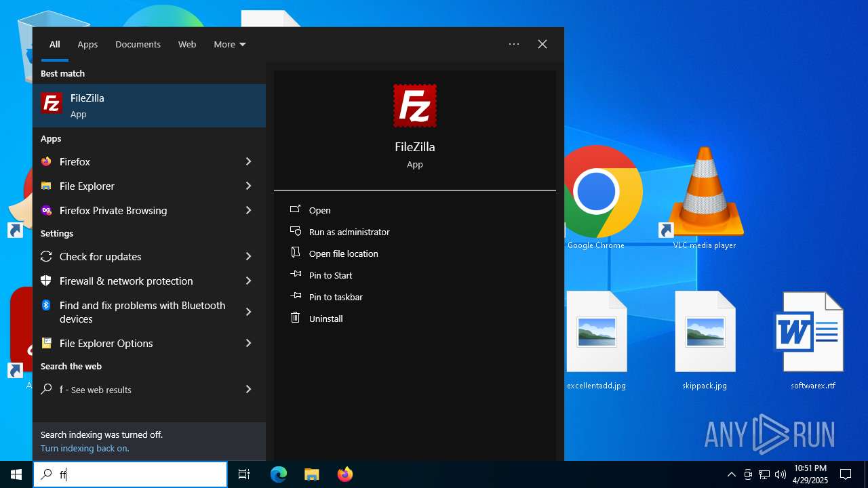The image size is (868, 488).
Task: Select skippack.jpg file on desktop
Action: (x=705, y=340)
